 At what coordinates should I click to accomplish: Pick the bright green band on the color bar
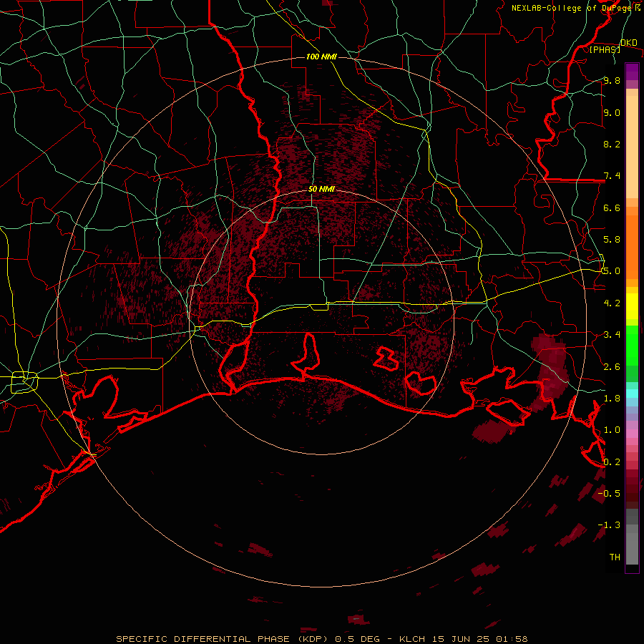coord(632,345)
